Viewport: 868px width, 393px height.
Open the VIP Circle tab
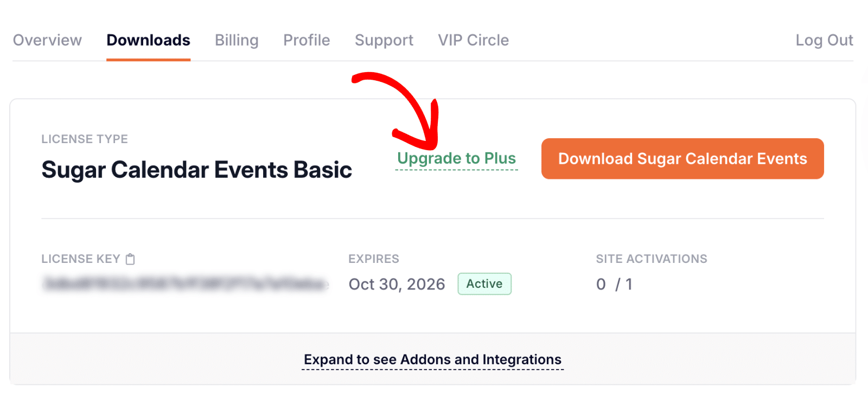[x=473, y=40]
